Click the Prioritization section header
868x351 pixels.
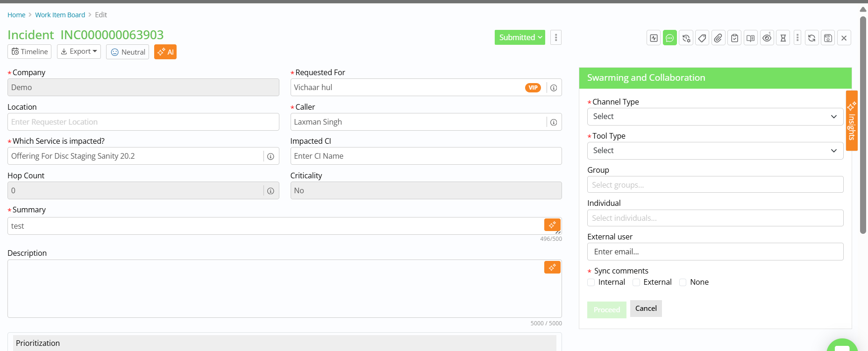[285, 343]
